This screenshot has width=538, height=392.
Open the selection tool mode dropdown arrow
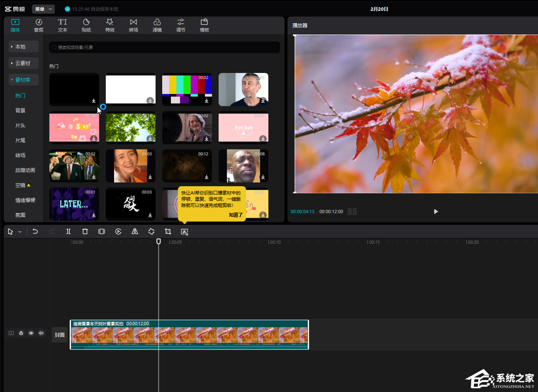tap(19, 232)
